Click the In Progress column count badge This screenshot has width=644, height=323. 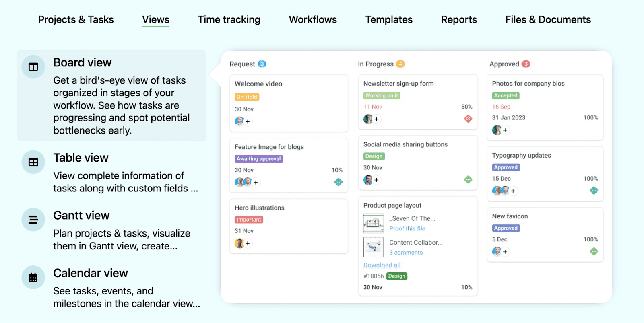point(400,64)
